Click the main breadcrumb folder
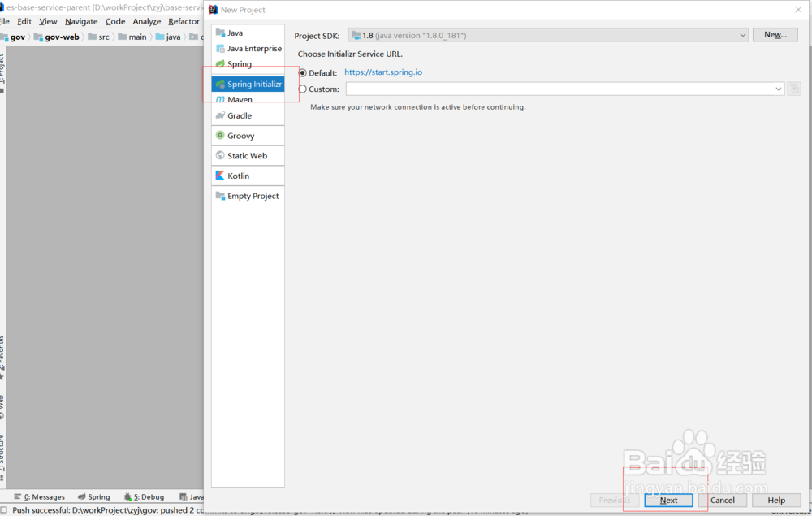The image size is (812, 516). [x=132, y=37]
